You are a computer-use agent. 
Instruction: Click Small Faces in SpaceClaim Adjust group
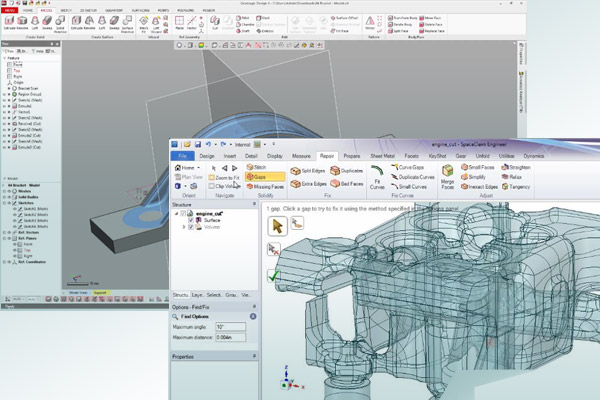click(x=478, y=167)
